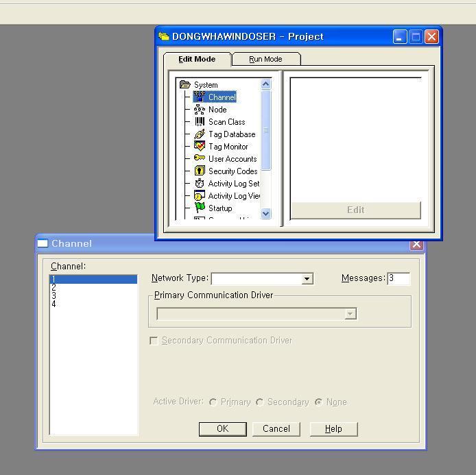Select channel 4 in the list
This screenshot has width=476, height=475.
tap(93, 304)
